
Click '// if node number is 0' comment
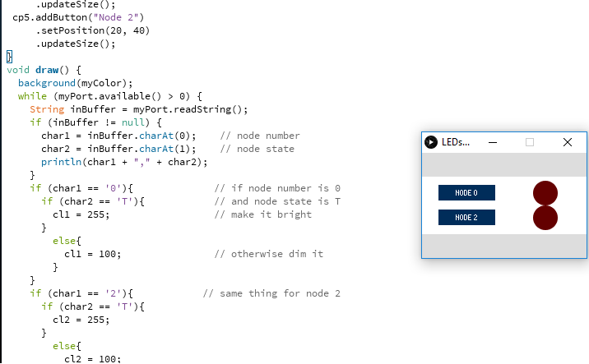(277, 188)
